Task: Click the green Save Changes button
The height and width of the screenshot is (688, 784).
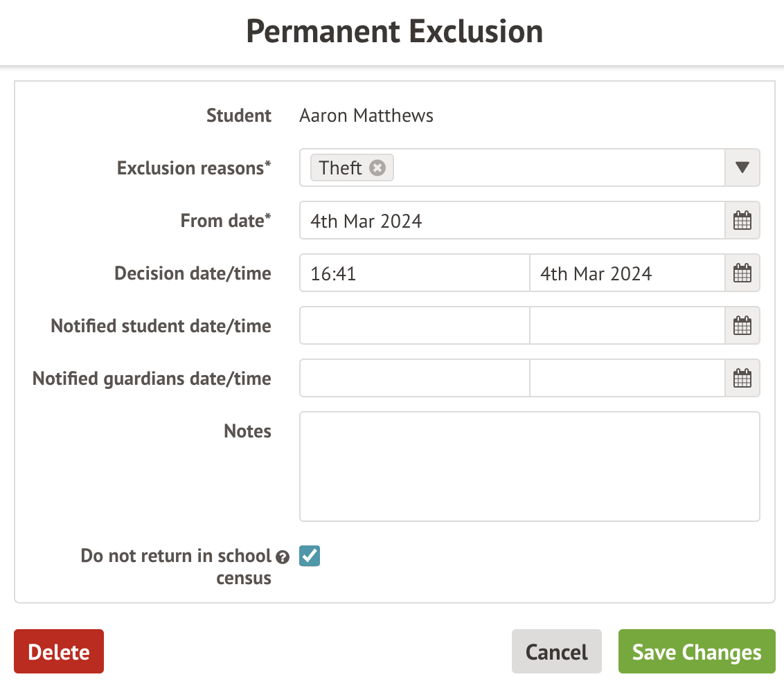Action: pos(696,651)
